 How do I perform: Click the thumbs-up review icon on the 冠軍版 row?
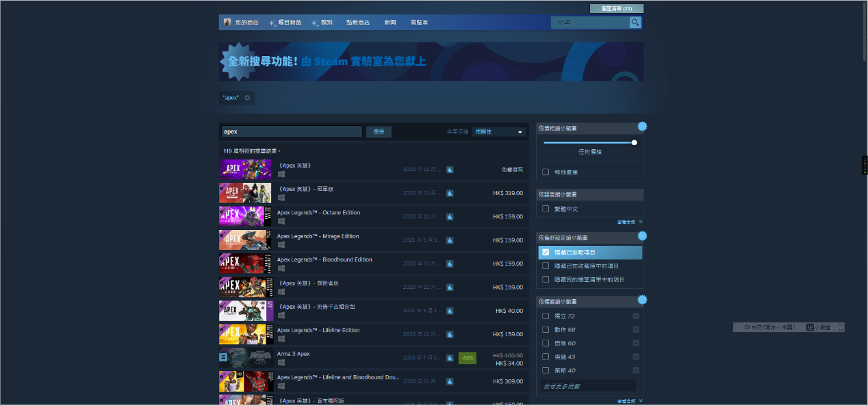tap(450, 193)
